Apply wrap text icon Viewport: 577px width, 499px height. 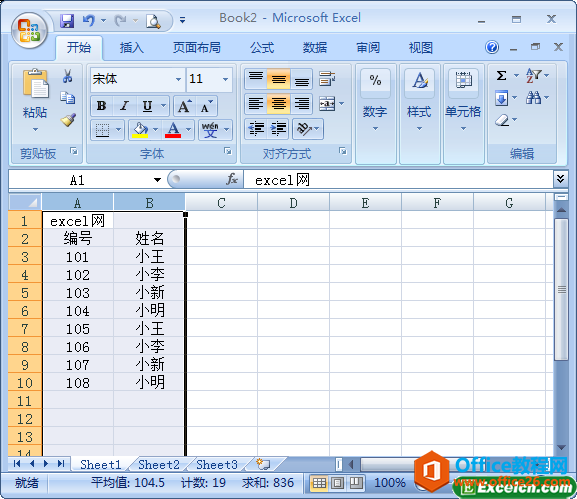click(x=327, y=78)
